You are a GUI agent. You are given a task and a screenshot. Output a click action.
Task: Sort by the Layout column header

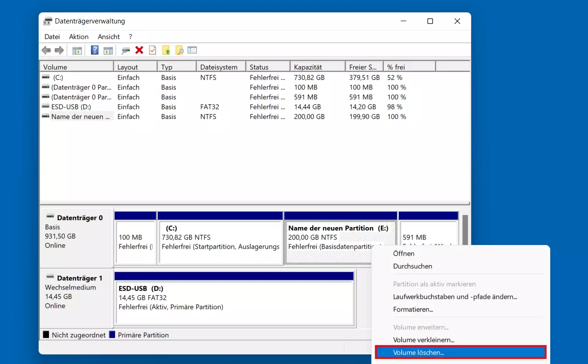(x=135, y=67)
